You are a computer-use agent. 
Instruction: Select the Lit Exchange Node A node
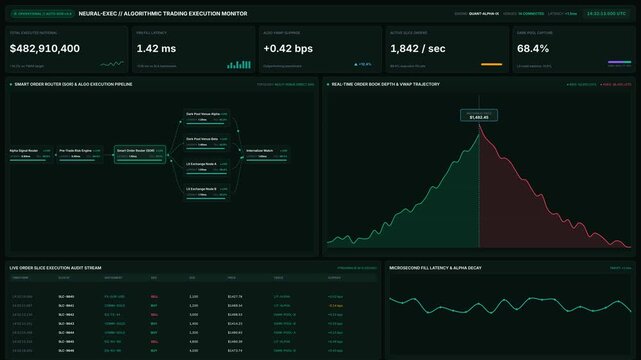coord(206,167)
